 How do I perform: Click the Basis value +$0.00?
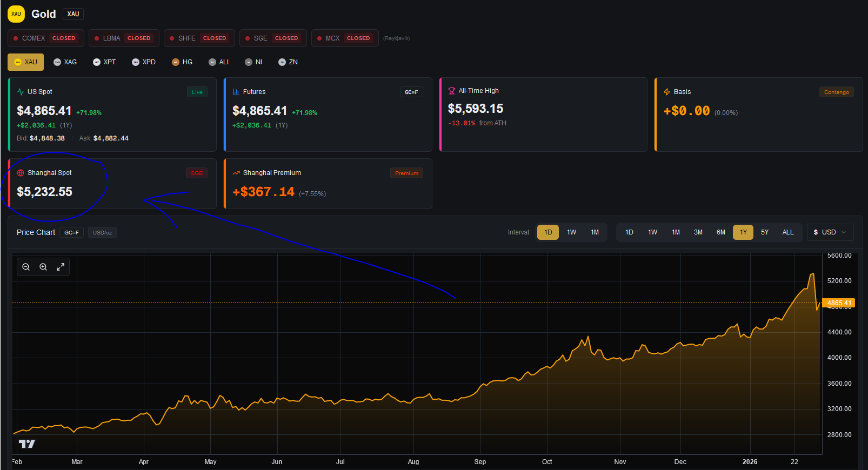point(687,111)
